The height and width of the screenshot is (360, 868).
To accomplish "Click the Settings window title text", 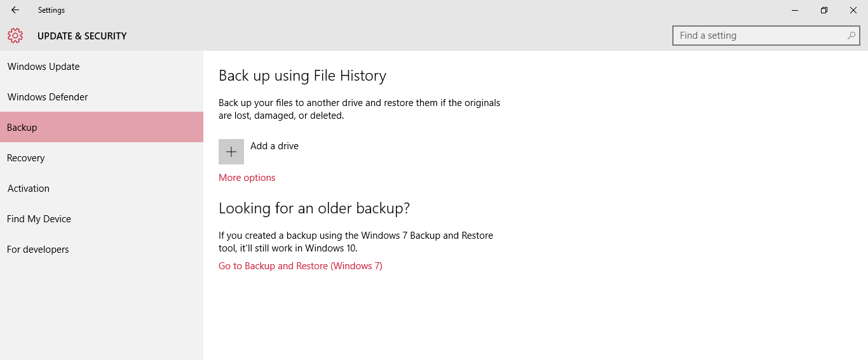I will coord(51,10).
